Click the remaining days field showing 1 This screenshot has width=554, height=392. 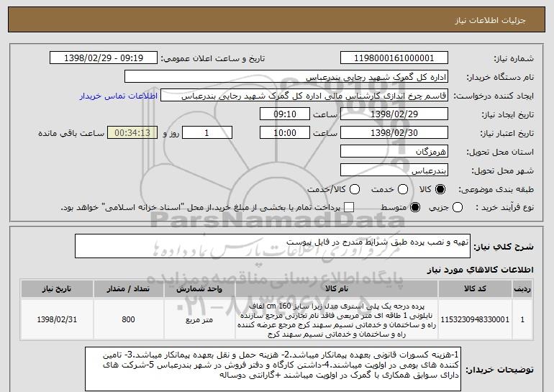(207, 133)
